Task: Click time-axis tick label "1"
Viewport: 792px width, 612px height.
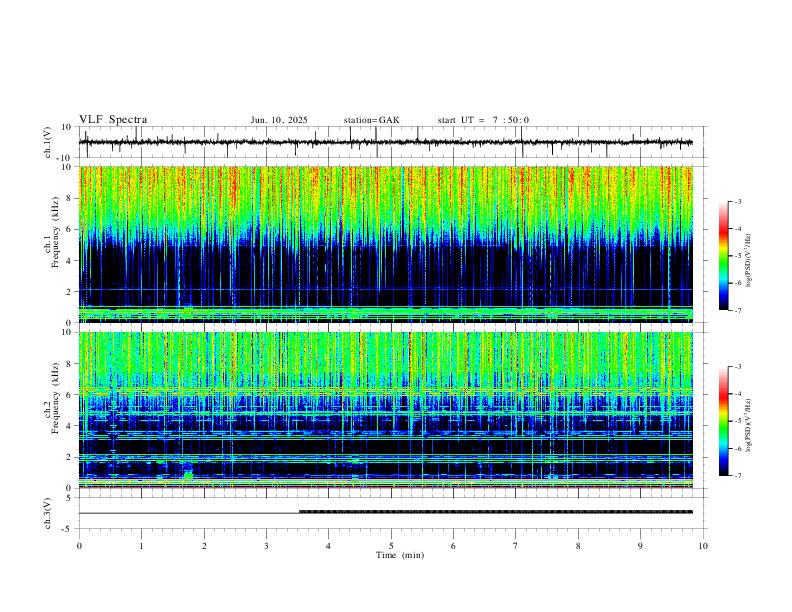Action: coord(141,546)
